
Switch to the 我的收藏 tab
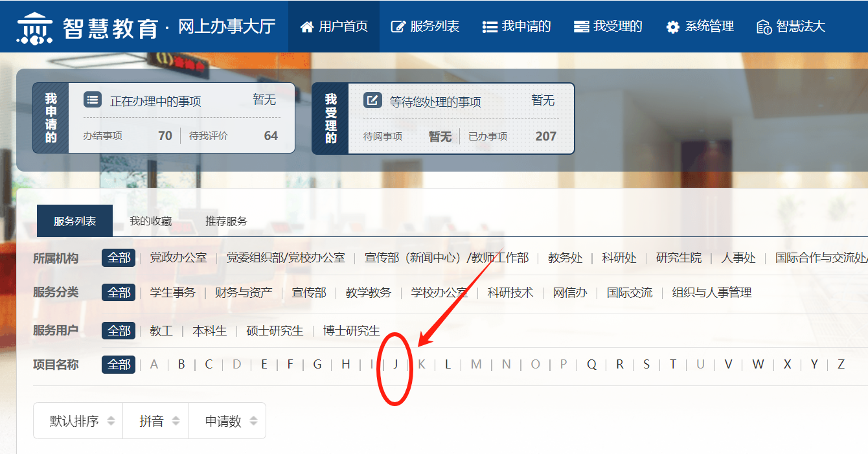(150, 221)
